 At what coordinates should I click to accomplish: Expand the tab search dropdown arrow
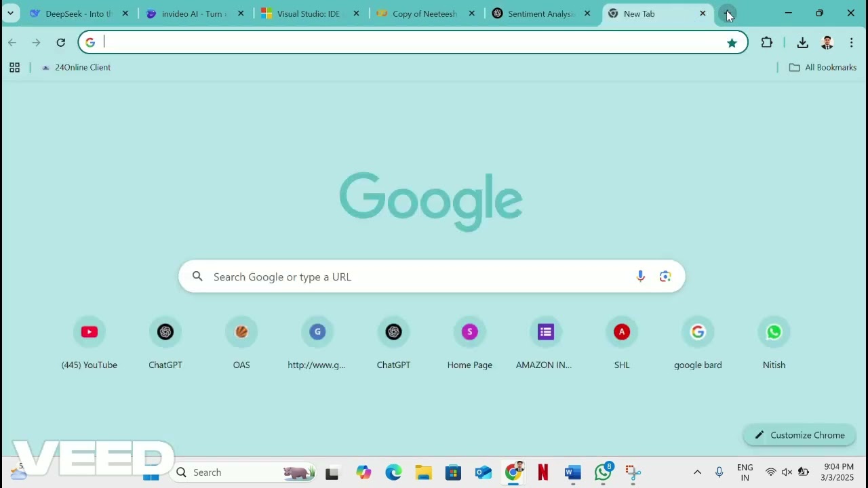[10, 14]
